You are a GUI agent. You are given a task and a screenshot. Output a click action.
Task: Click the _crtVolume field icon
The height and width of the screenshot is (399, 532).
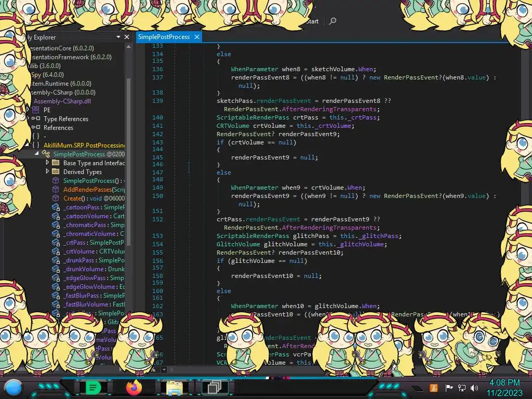56,251
